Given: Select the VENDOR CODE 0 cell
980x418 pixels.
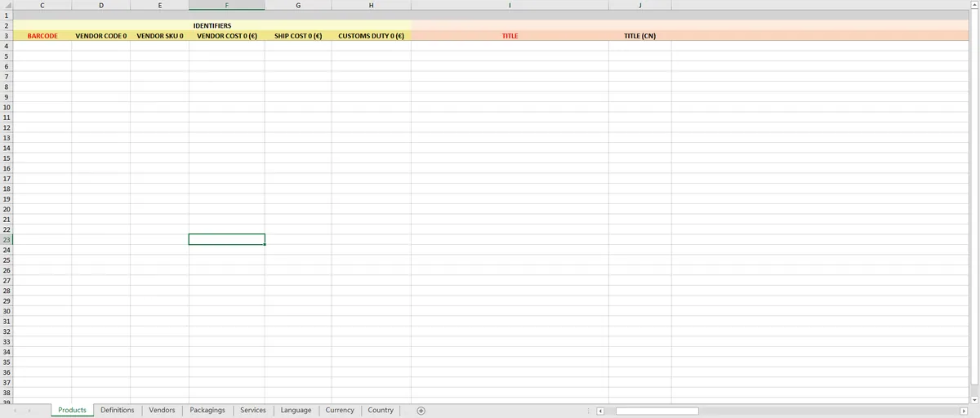Looking at the screenshot, I should coord(101,36).
